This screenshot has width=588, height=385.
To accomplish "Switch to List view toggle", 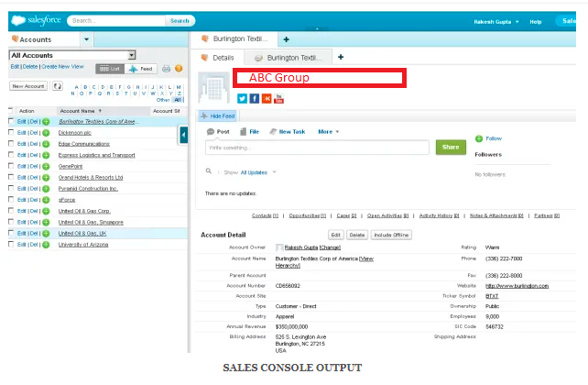I will pyautogui.click(x=110, y=69).
